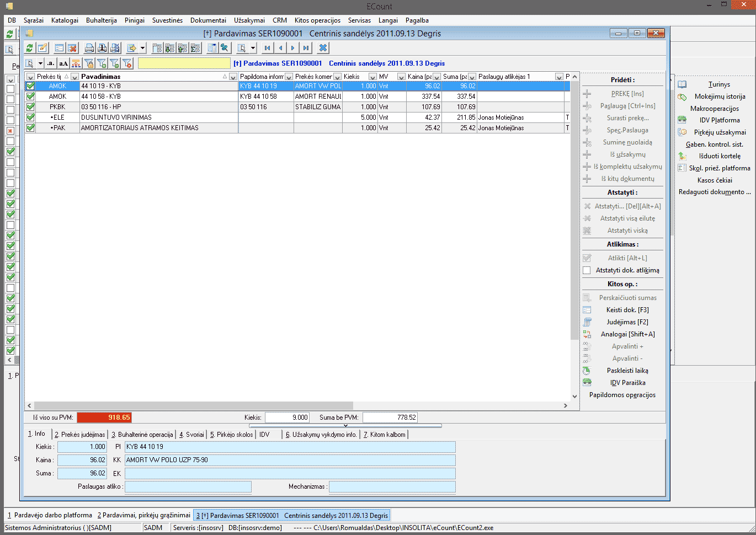Switch to the Prekės judėjimas tab
This screenshot has height=535, width=756.
click(x=79, y=435)
